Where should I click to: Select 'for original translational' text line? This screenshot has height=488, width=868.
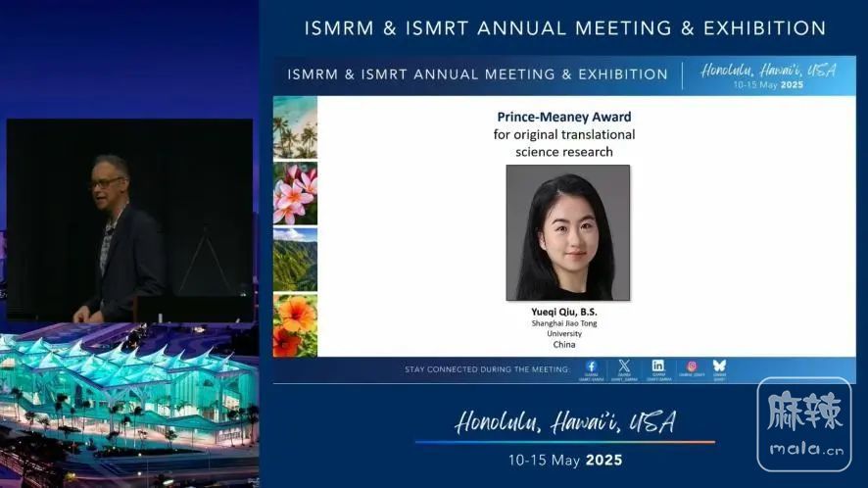(564, 134)
